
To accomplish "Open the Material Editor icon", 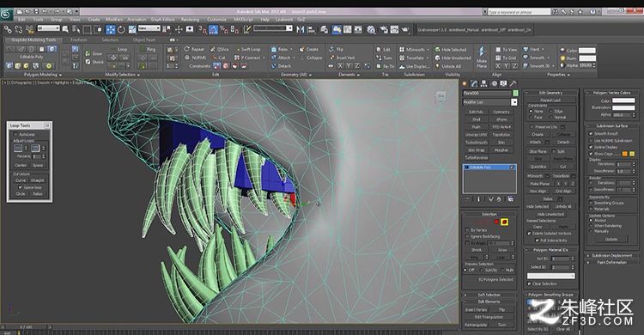I will (371, 29).
